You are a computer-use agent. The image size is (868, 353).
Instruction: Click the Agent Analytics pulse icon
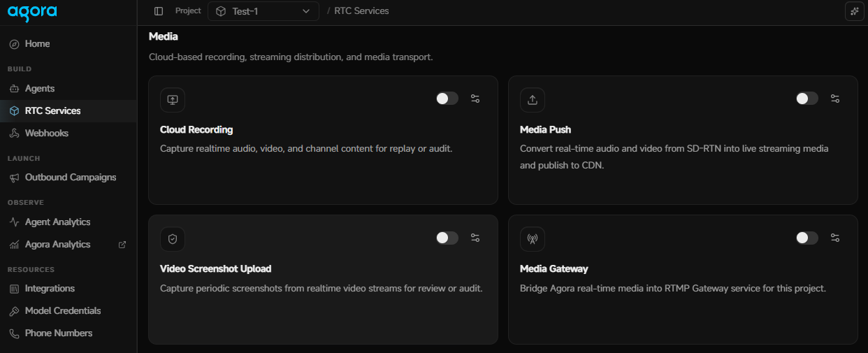click(x=14, y=222)
